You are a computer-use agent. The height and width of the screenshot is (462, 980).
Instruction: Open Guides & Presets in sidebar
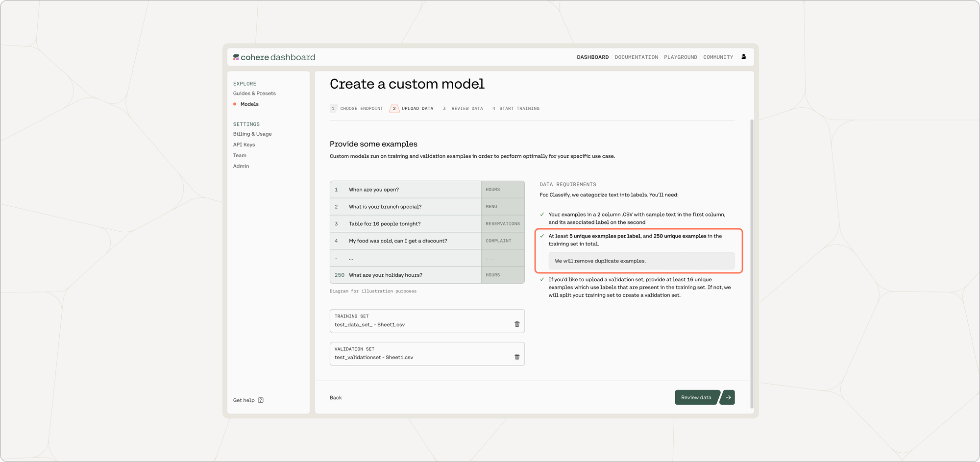(254, 94)
